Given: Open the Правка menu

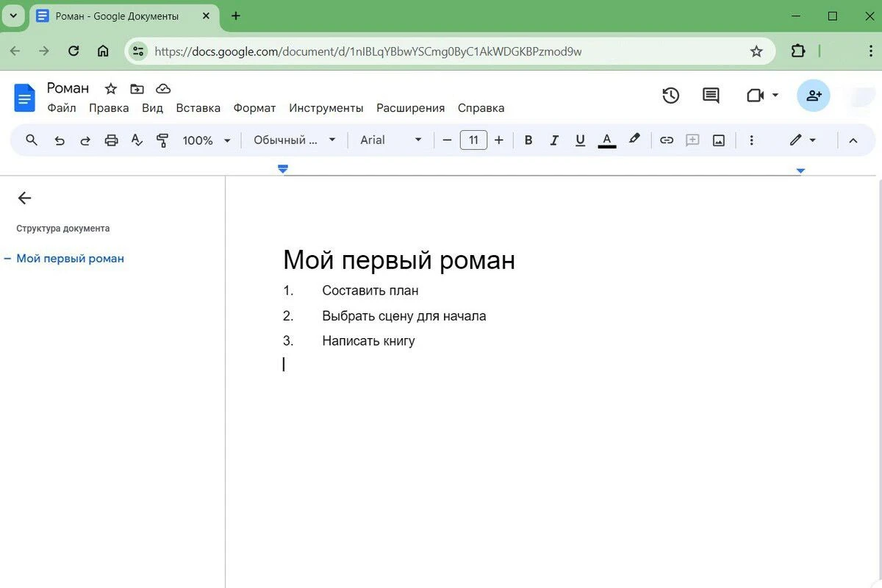Looking at the screenshot, I should (109, 108).
